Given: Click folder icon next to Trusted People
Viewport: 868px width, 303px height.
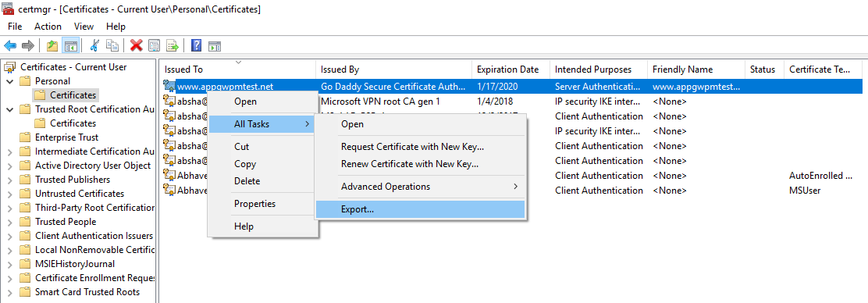Looking at the screenshot, I should (24, 222).
